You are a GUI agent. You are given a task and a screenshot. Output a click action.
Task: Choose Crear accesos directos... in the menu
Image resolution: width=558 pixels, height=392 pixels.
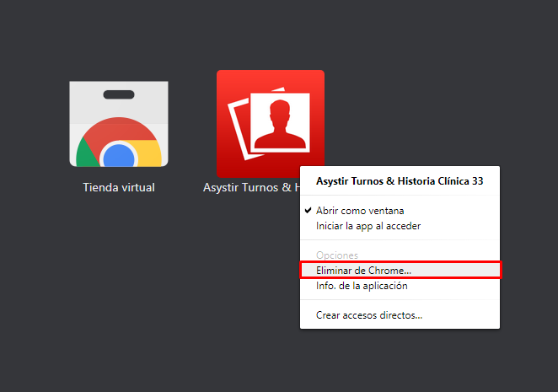tap(369, 315)
